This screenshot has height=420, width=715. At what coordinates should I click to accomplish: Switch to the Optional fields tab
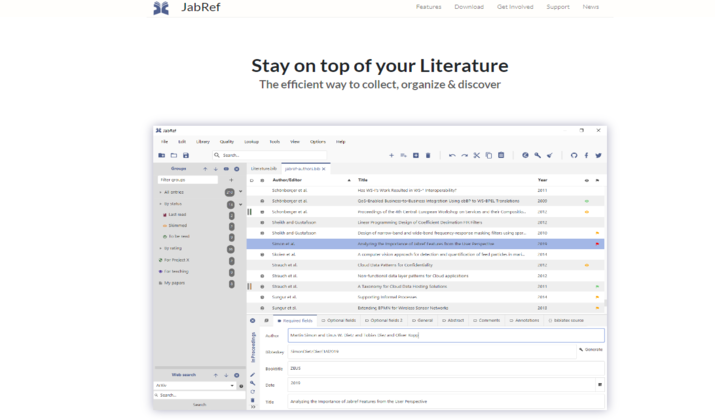pyautogui.click(x=339, y=321)
